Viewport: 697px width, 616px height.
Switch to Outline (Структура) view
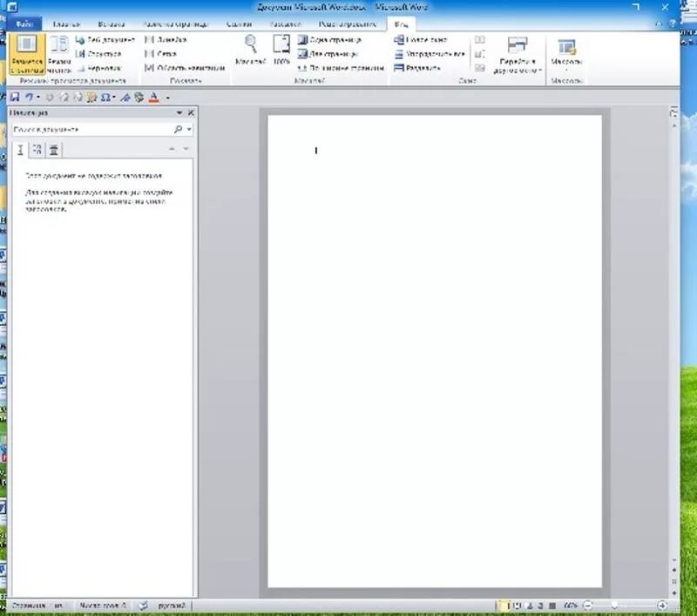tap(98, 54)
